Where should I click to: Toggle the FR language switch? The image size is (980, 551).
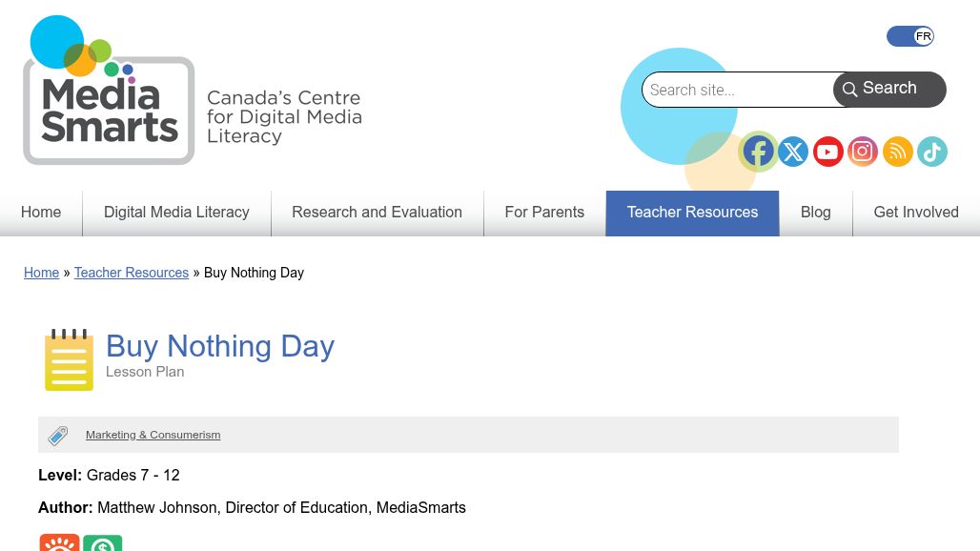click(x=910, y=36)
